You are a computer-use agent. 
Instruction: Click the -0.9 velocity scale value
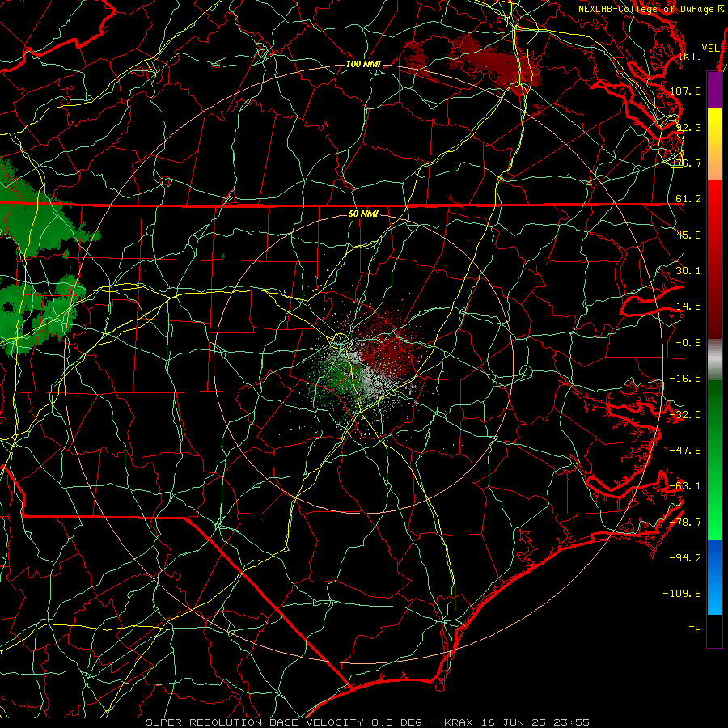[688, 343]
